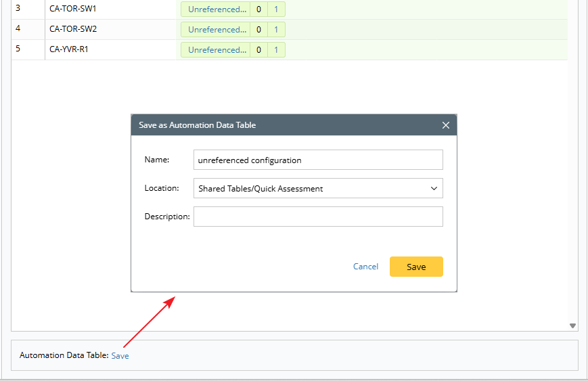588x381 pixels.
Task: Close the Save as Automation Data Table dialog
Action: (445, 125)
